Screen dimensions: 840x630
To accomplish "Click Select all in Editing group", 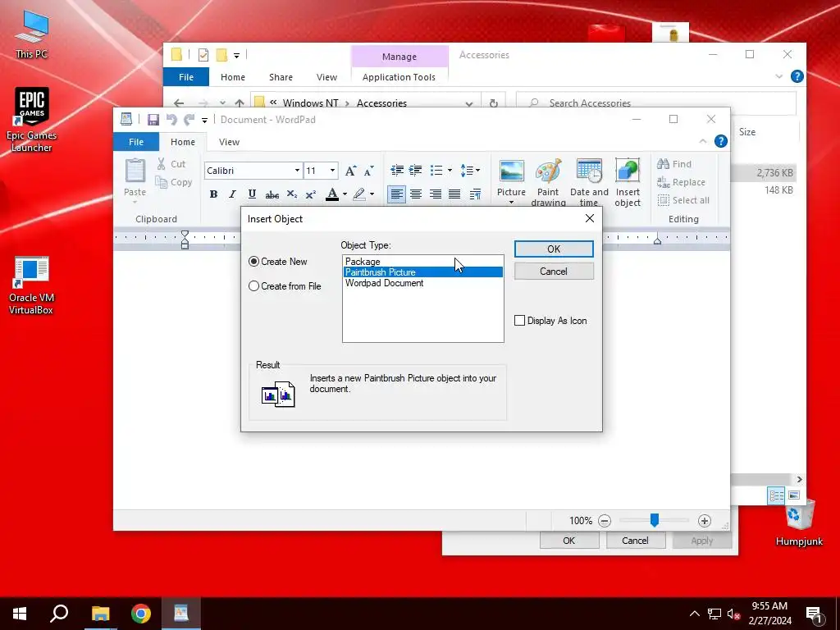I will coord(683,200).
